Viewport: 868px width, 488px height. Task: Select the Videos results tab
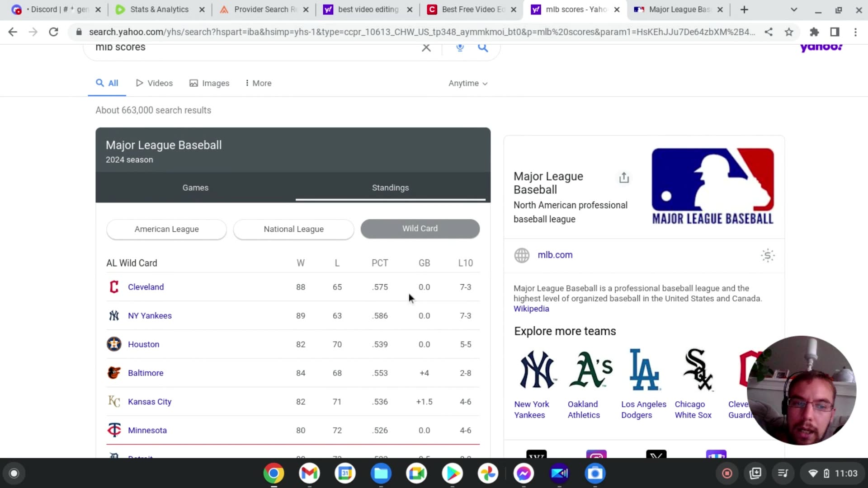click(154, 84)
